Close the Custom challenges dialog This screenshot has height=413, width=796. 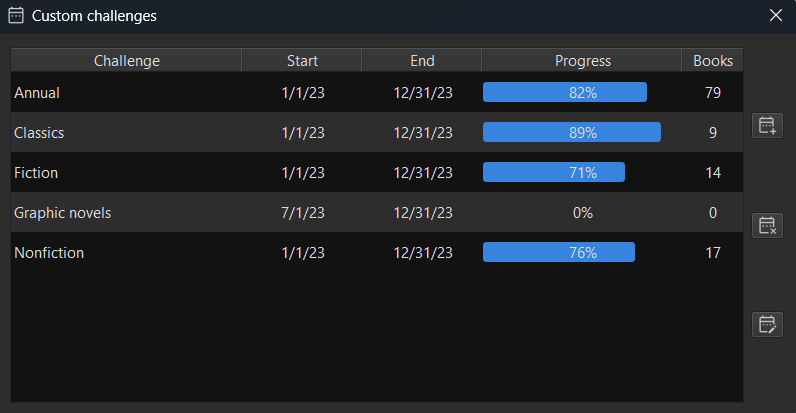pos(776,16)
